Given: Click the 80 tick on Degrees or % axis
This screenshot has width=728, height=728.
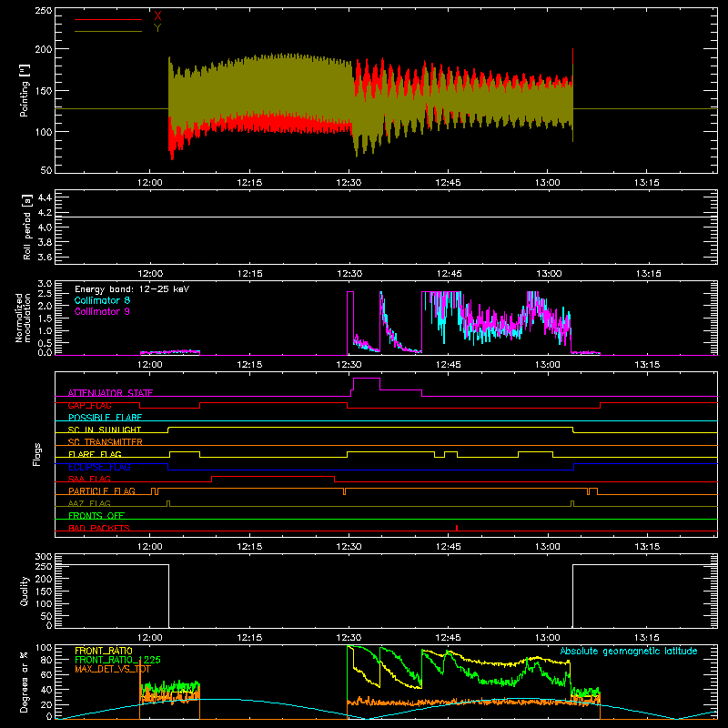Looking at the screenshot, I should coord(46,661).
